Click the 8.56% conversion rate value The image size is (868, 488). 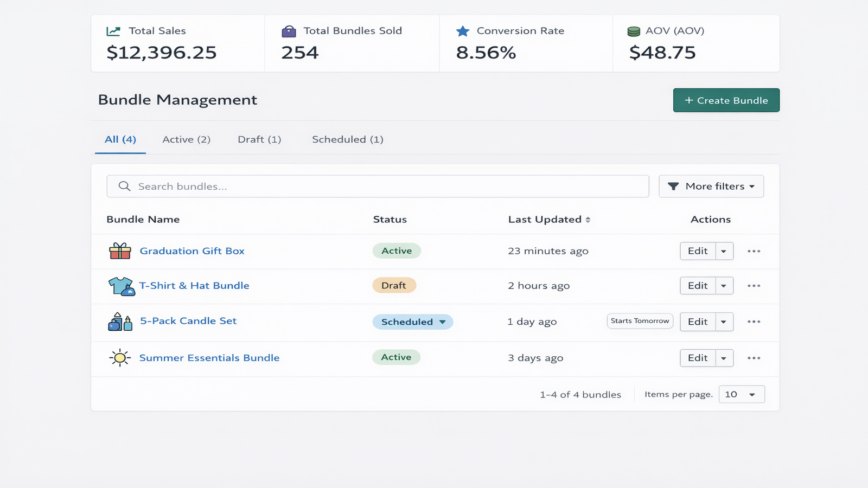486,53
